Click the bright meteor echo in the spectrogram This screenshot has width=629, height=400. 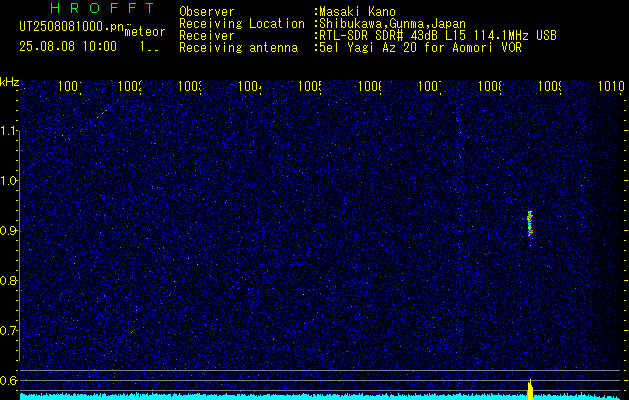pyautogui.click(x=530, y=223)
